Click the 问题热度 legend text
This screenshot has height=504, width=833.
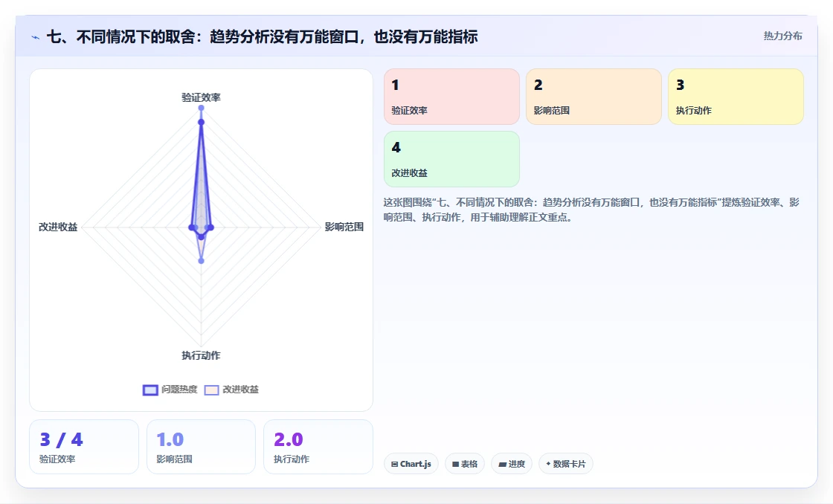(179, 390)
